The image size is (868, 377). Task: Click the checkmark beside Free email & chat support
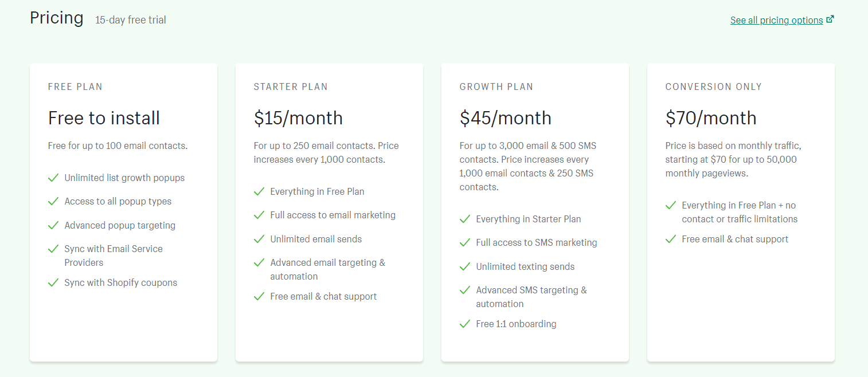(x=259, y=296)
